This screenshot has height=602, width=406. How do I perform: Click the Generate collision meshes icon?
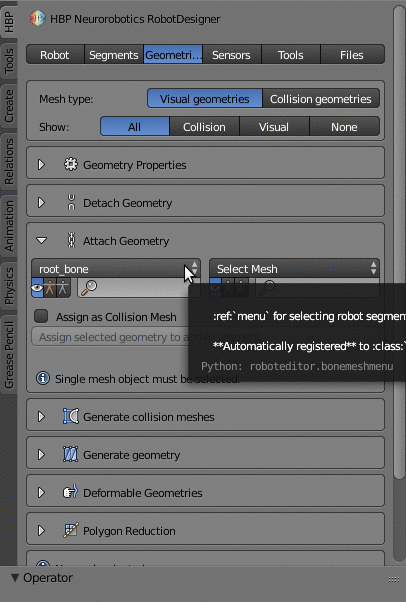point(71,417)
